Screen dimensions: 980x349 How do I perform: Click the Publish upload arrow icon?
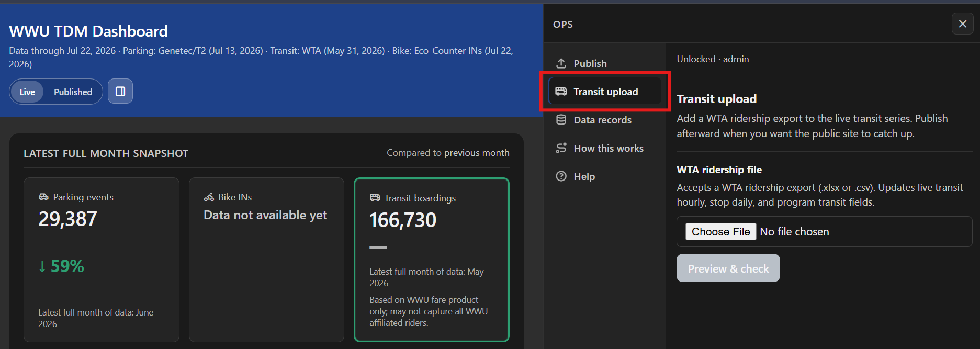[561, 63]
